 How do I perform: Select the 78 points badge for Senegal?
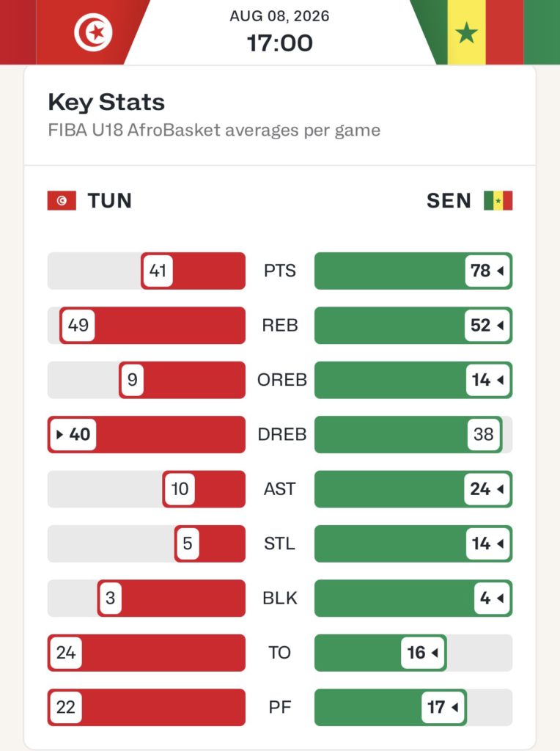[x=487, y=271]
